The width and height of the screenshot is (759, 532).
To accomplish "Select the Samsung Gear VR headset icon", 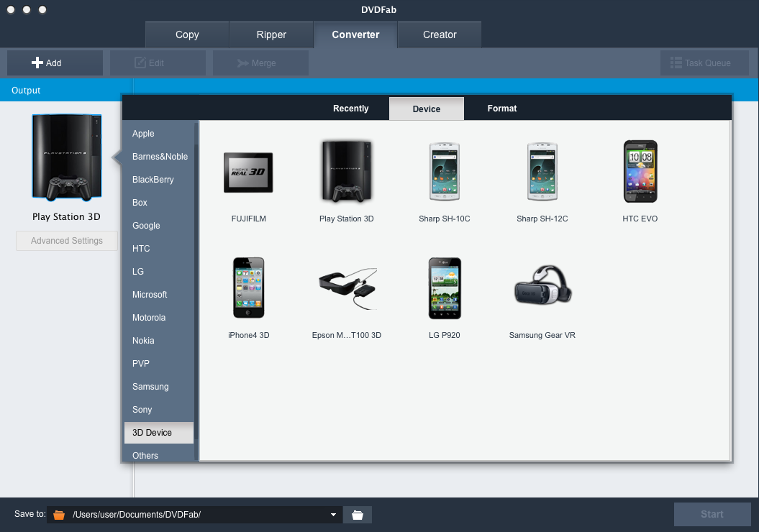I will [542, 285].
